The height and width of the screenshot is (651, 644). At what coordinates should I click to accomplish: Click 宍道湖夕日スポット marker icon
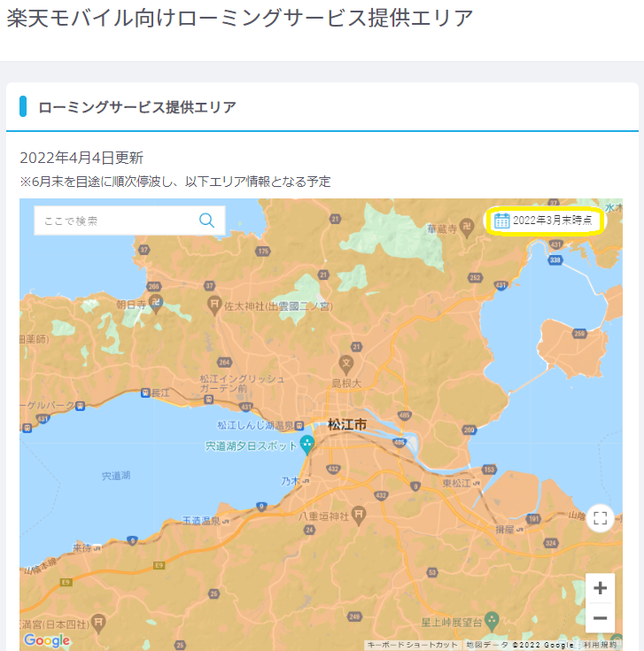tap(306, 445)
